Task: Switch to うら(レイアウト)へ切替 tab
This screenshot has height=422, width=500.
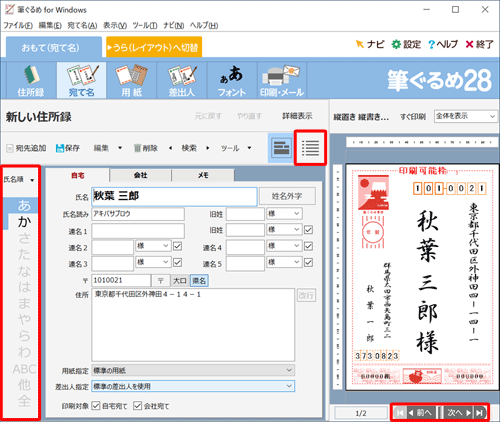Action: pos(154,47)
